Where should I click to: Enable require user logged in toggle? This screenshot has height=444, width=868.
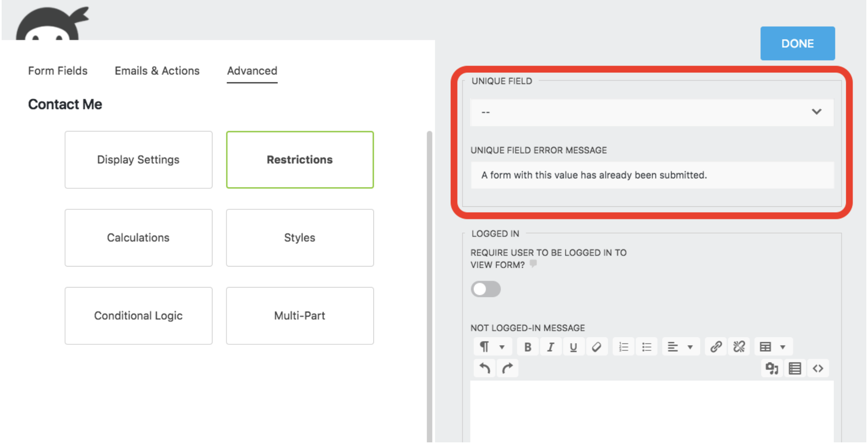point(486,289)
